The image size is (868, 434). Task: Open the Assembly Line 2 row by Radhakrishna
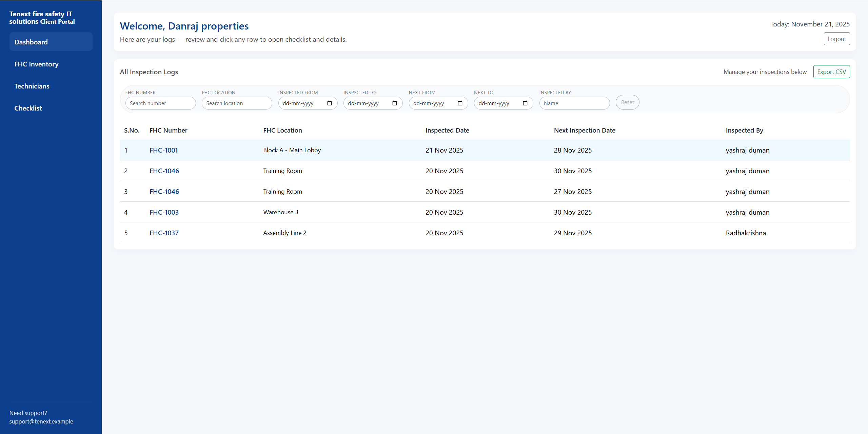[285, 233]
